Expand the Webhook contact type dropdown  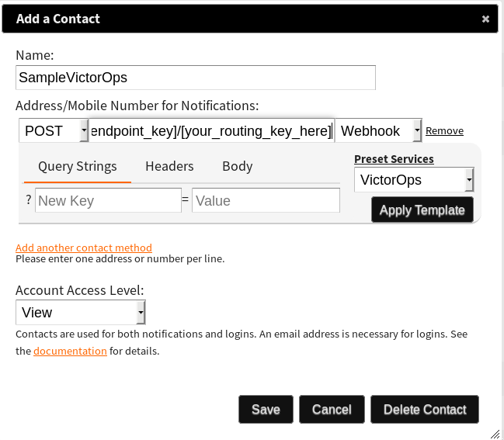pos(378,131)
